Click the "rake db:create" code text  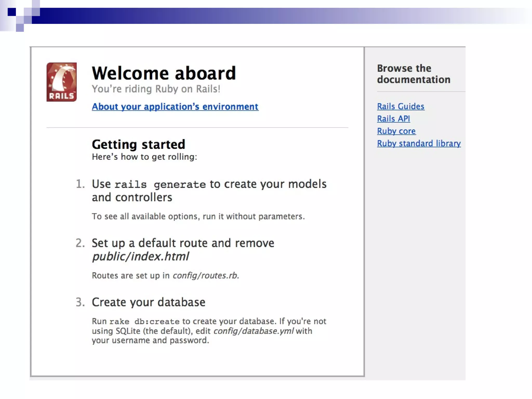coord(144,322)
